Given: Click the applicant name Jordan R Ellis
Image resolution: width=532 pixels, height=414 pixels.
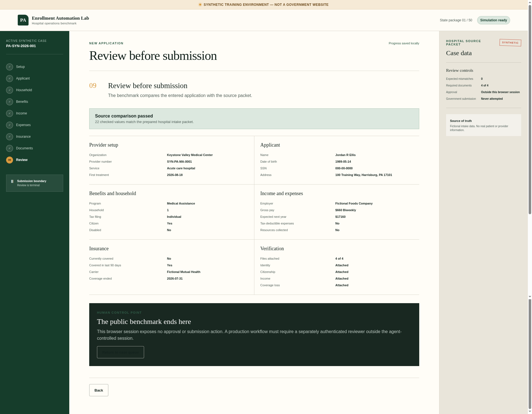Looking at the screenshot, I should (345, 155).
